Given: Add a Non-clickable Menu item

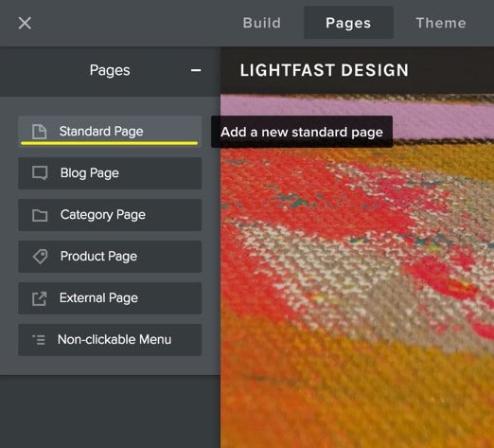Looking at the screenshot, I should 110,340.
